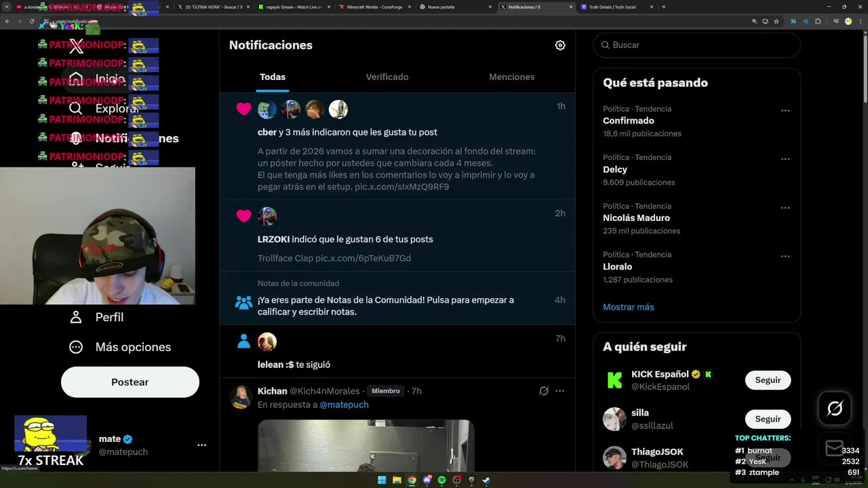Screen dimensions: 868x488
Task: Click Mostrar más link under trends
Action: click(629, 307)
